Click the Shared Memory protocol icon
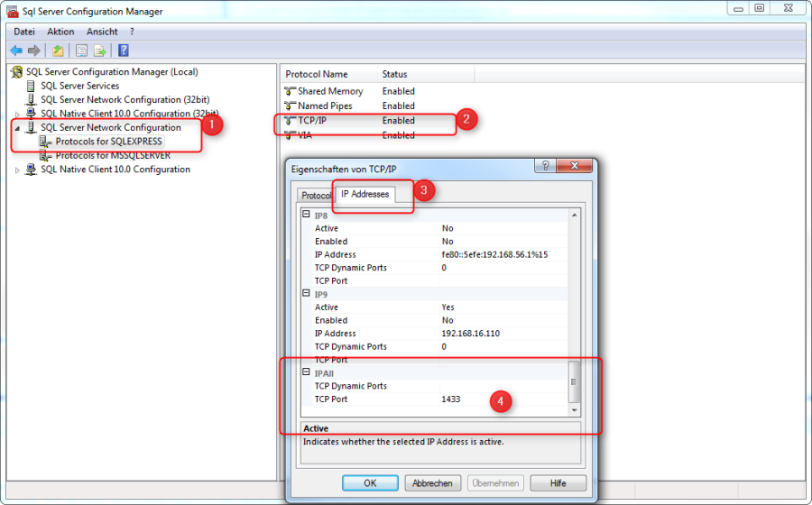 290,91
